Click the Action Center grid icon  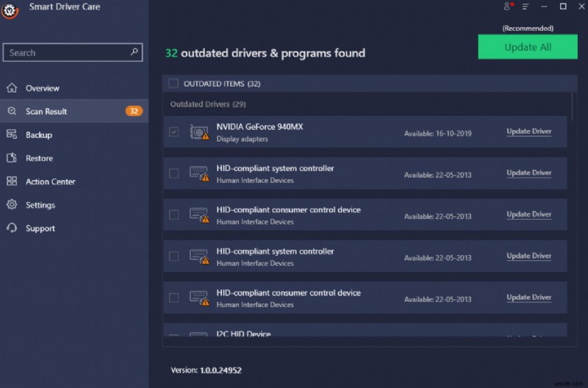pos(12,181)
